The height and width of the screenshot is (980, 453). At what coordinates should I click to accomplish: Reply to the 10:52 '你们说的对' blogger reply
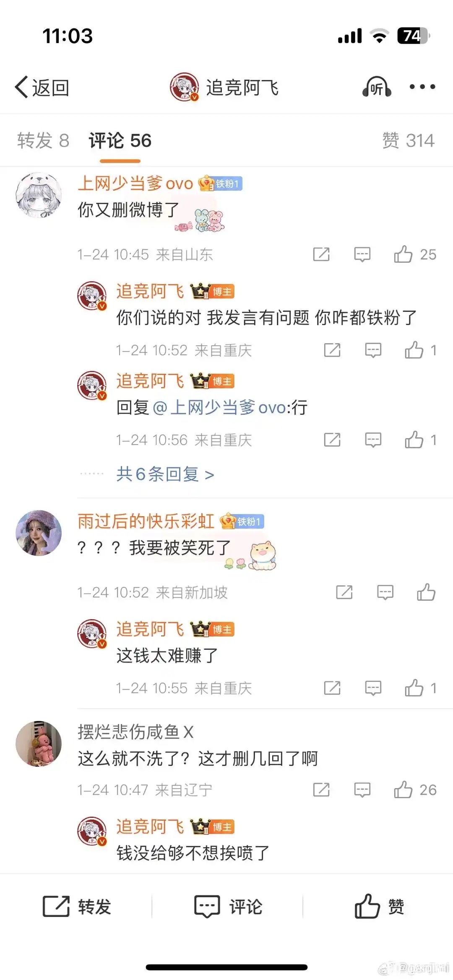(373, 350)
